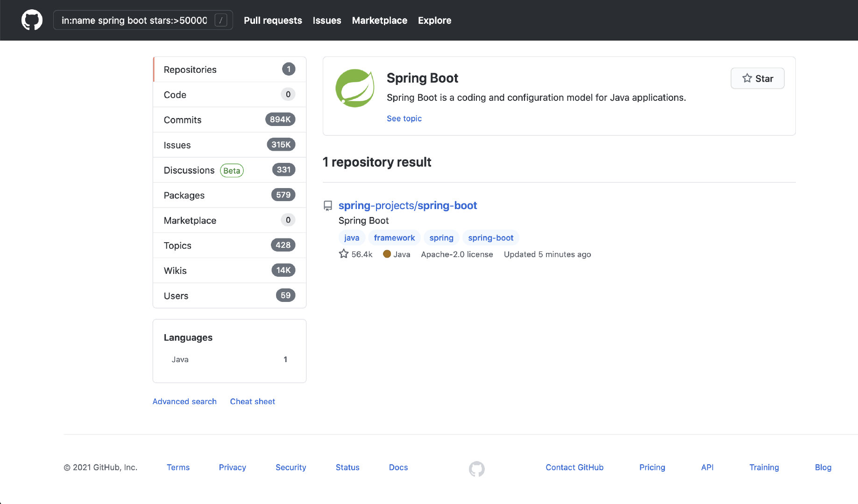
Task: Open Explore in the header
Action: tap(434, 21)
